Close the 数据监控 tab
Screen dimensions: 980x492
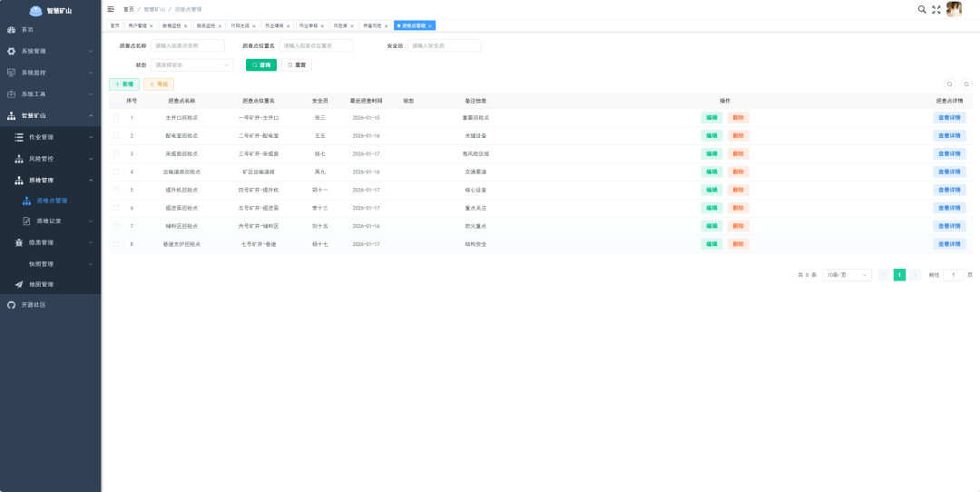click(x=186, y=26)
